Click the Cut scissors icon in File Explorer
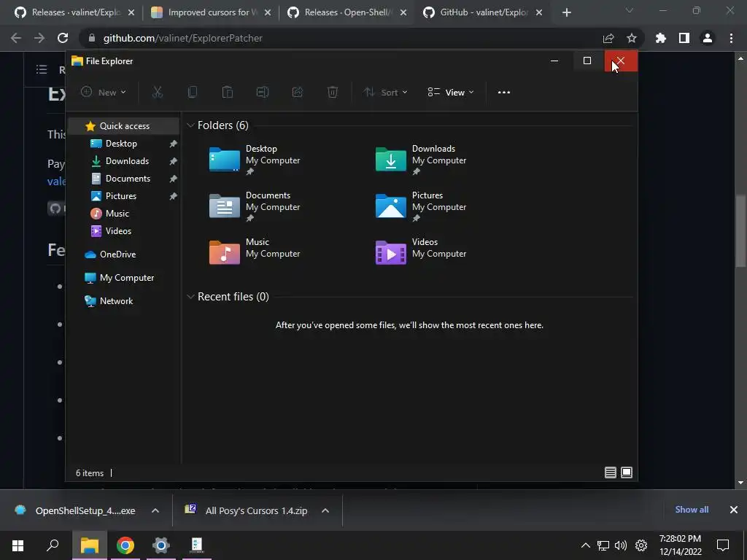Image resolution: width=747 pixels, height=560 pixels. 158,92
